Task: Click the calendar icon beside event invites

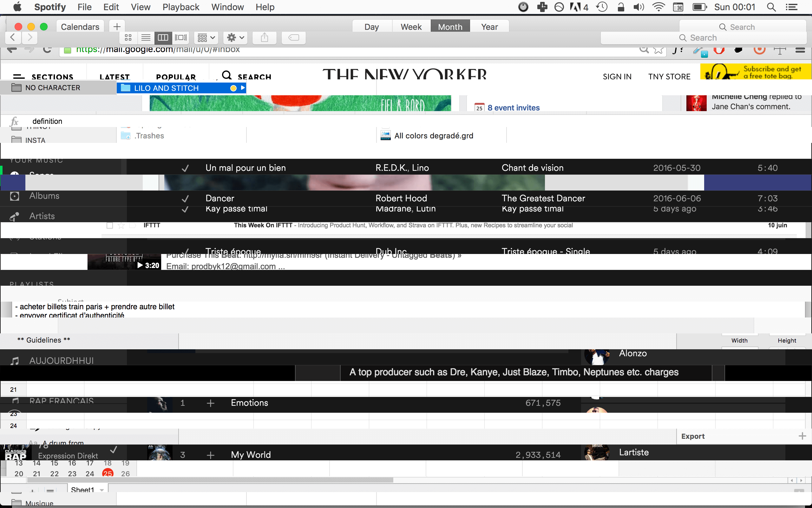Action: coord(479,108)
